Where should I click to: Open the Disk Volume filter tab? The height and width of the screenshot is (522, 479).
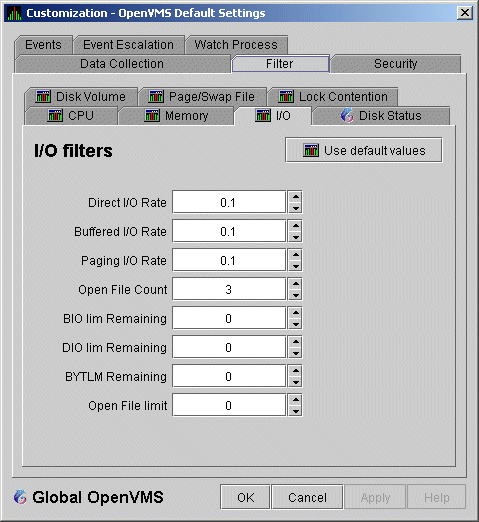(x=81, y=97)
